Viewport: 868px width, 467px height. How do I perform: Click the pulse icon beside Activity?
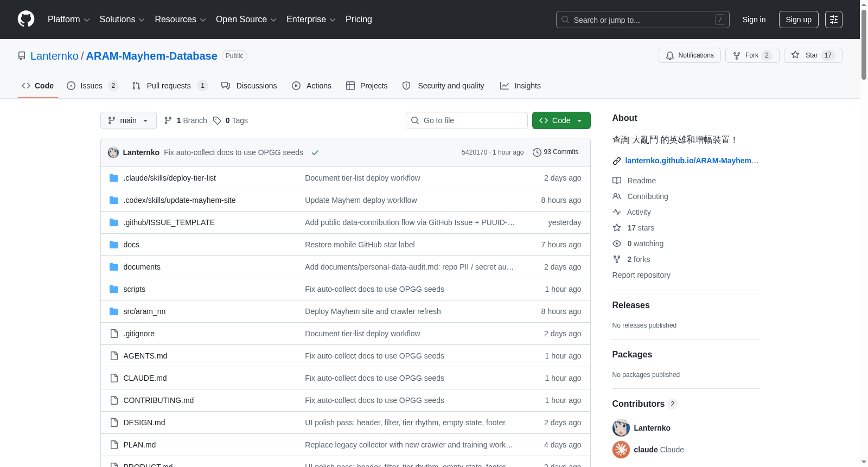click(617, 212)
